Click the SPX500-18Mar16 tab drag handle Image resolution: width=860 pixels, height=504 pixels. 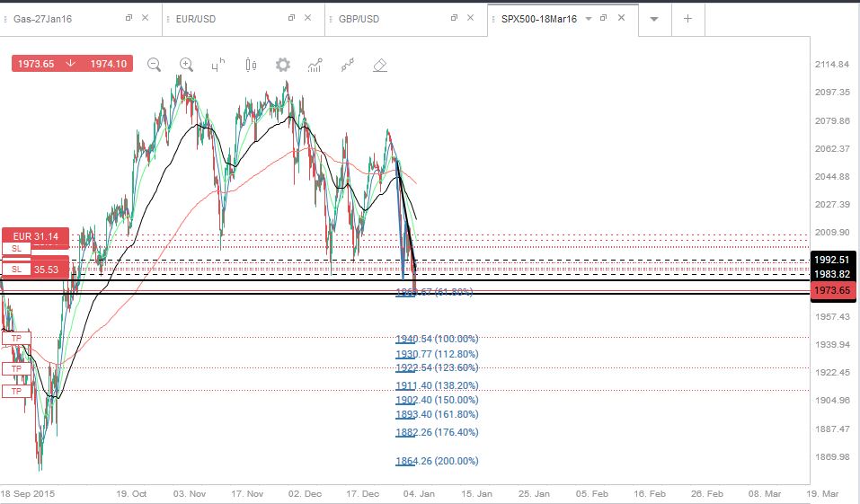point(493,19)
